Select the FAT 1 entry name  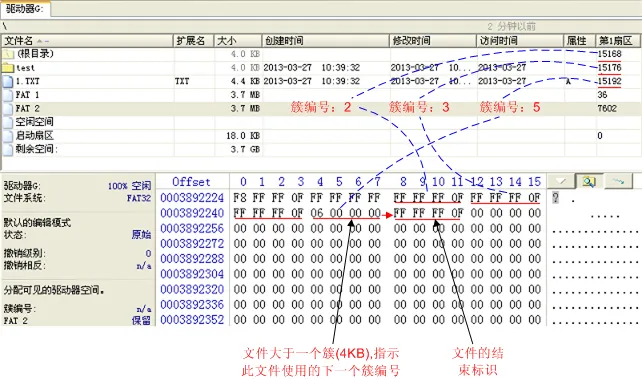click(27, 95)
